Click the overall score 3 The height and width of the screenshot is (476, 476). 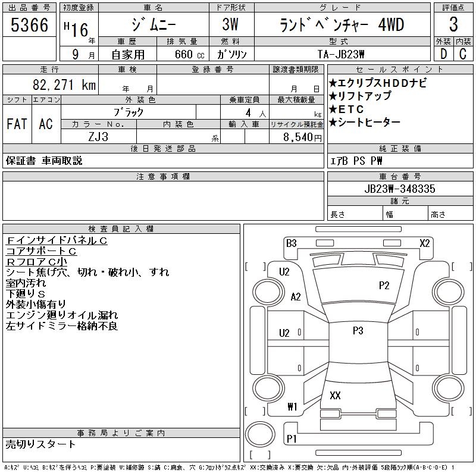[453, 24]
